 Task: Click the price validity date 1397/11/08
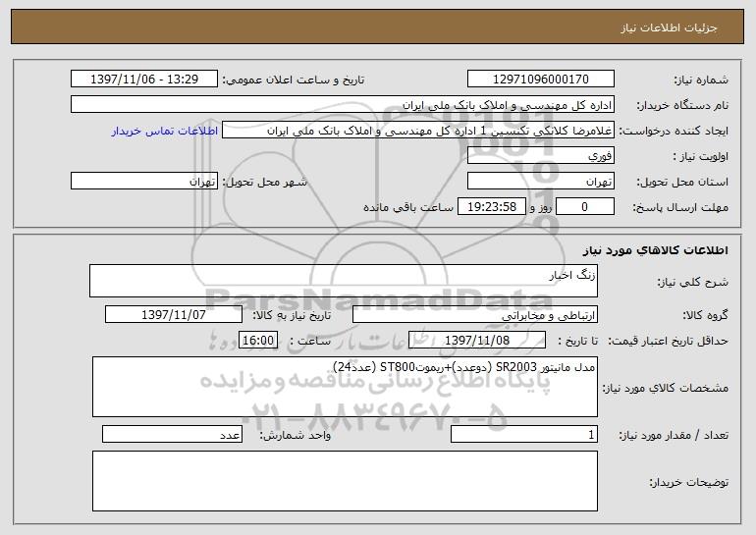[477, 341]
